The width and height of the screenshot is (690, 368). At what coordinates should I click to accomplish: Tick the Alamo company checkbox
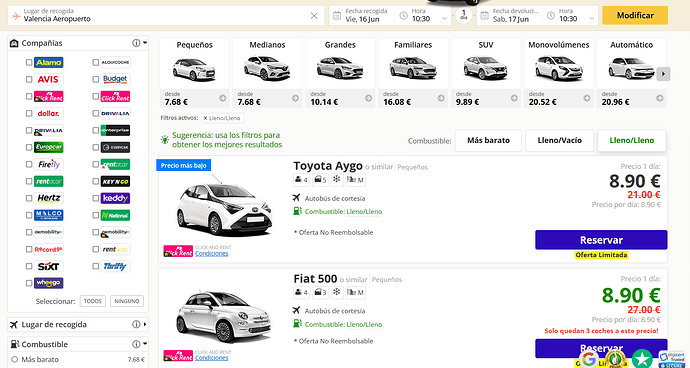(x=29, y=63)
